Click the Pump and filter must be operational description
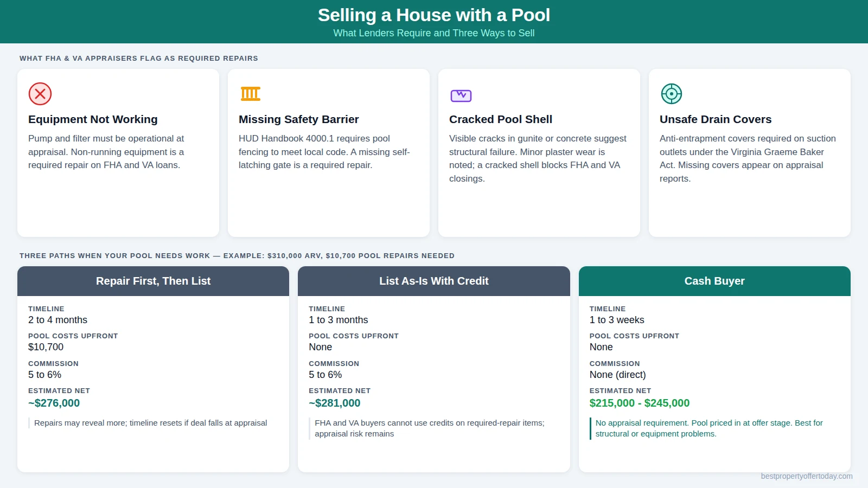The image size is (868, 488). (x=106, y=152)
